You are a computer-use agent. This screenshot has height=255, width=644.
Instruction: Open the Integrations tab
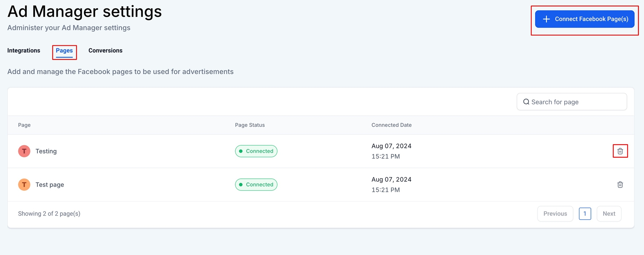24,51
